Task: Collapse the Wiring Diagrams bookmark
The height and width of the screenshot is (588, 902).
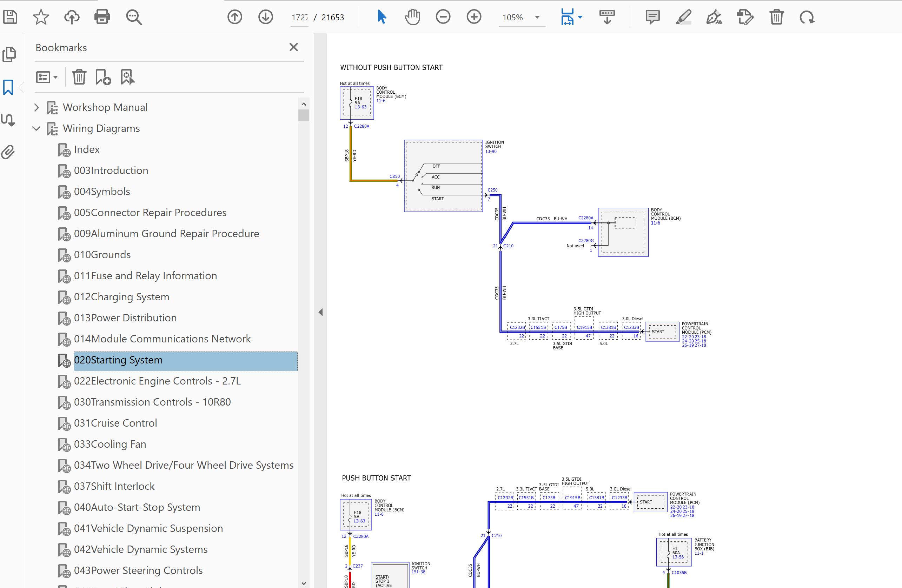Action: [x=37, y=128]
